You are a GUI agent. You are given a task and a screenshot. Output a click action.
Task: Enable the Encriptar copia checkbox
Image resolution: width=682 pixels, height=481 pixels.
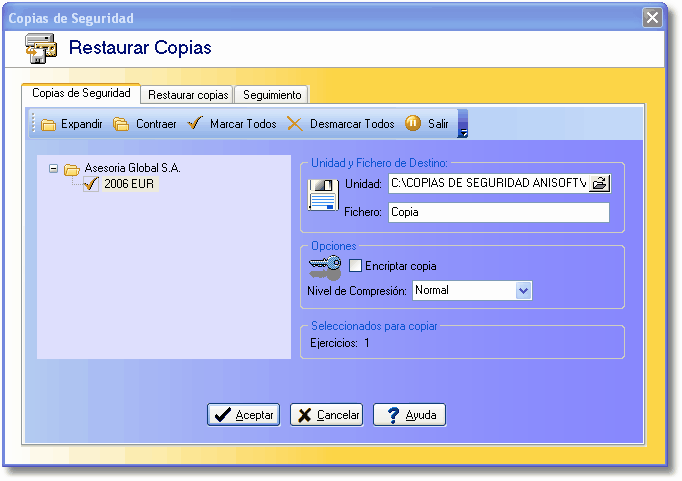(x=355, y=266)
